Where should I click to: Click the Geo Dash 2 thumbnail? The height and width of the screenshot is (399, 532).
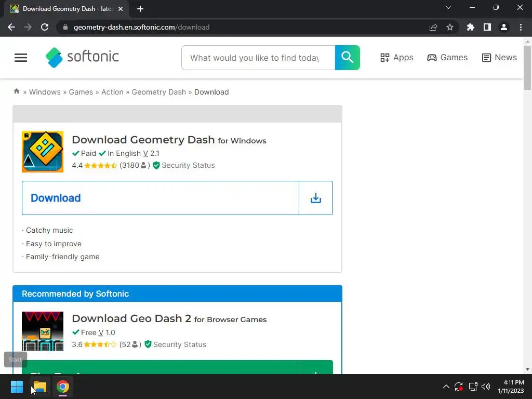tap(43, 331)
